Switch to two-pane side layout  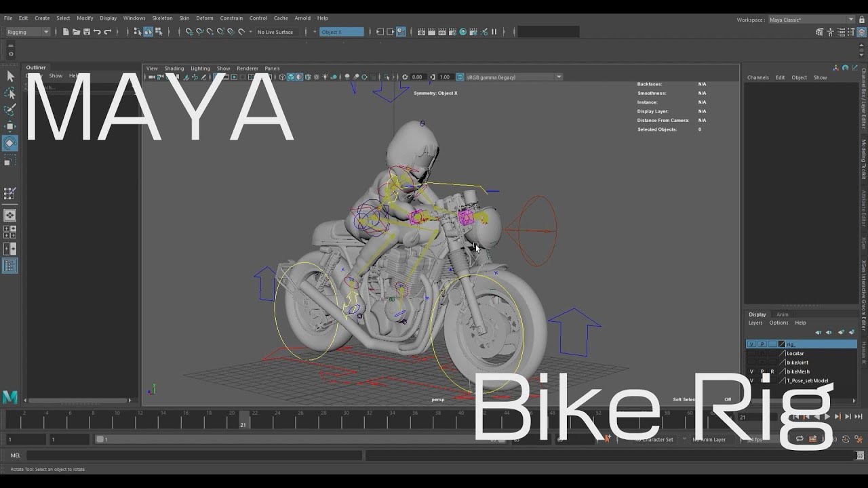[x=10, y=249]
